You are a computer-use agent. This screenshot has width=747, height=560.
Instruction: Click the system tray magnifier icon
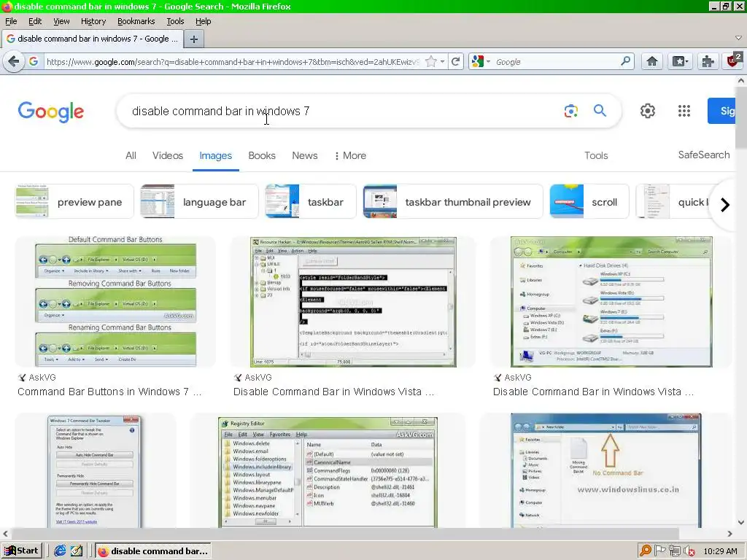tap(645, 551)
